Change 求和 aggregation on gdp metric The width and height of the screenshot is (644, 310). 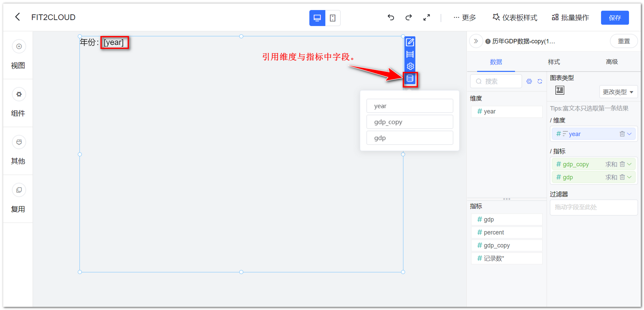pos(611,177)
